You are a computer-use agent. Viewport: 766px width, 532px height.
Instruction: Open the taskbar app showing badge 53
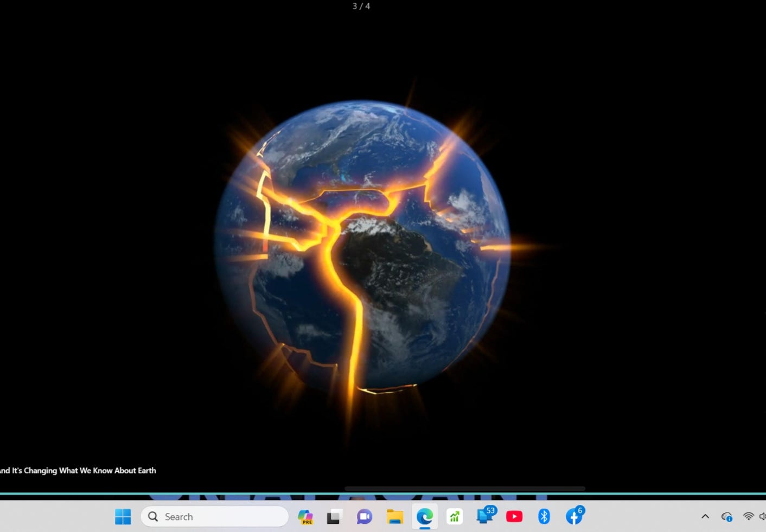pyautogui.click(x=486, y=515)
